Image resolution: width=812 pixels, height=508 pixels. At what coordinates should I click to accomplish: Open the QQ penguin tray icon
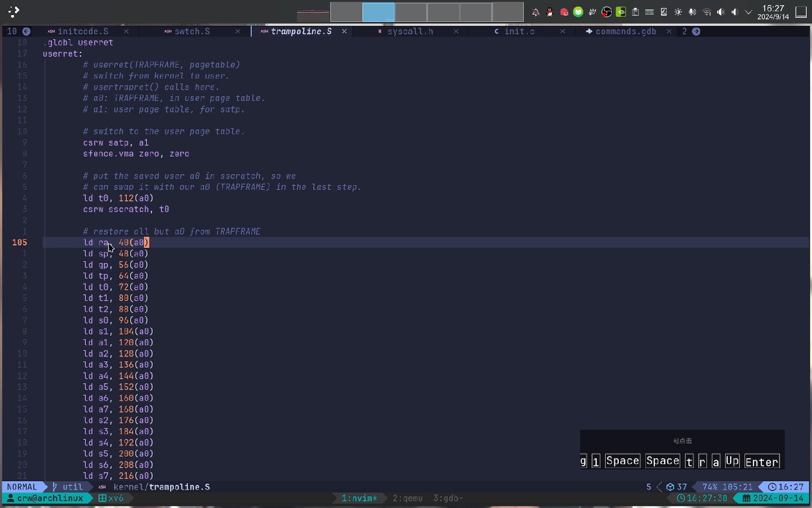click(550, 12)
